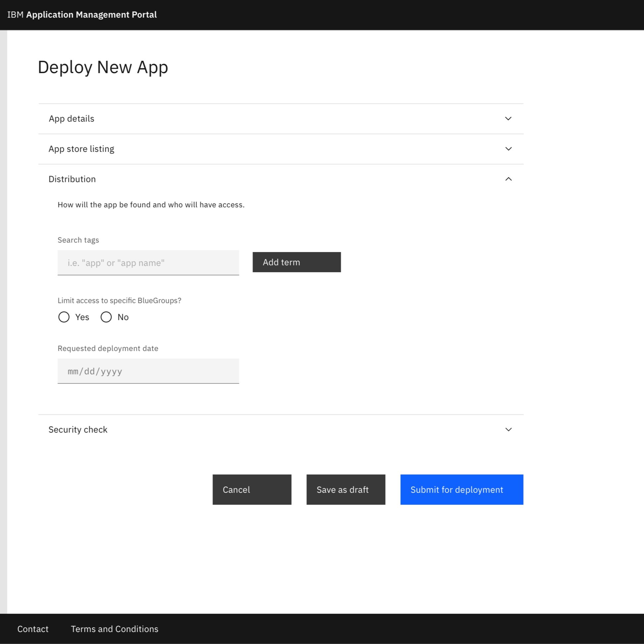Click IBM Application Management Portal header title
This screenshot has height=644, width=644.
[x=82, y=15]
